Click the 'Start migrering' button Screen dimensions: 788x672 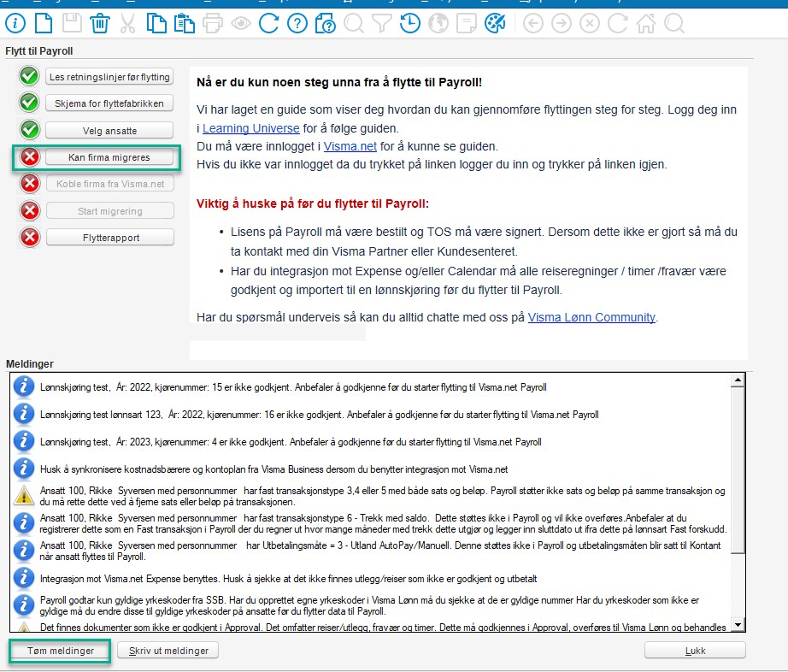[x=110, y=211]
